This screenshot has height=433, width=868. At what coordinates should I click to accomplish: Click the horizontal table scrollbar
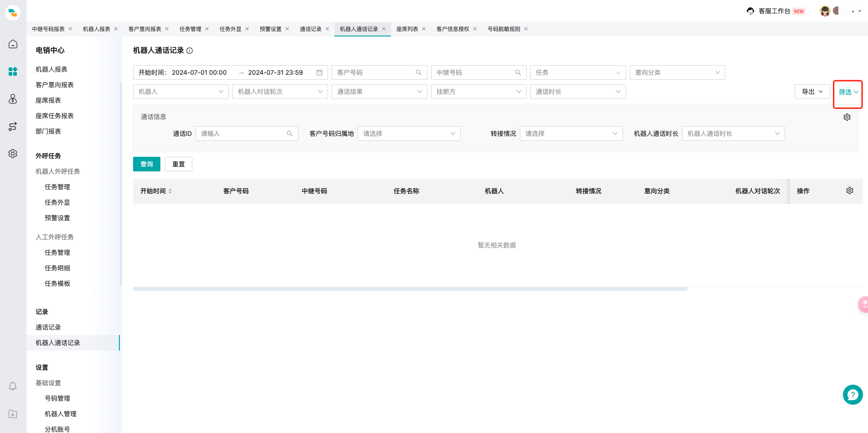[x=410, y=289]
